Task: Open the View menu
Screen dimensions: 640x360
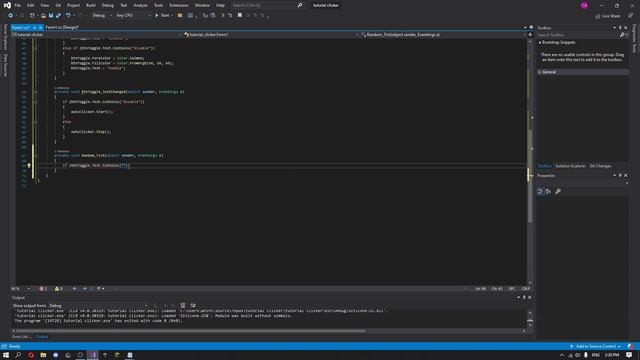Action: coord(44,5)
